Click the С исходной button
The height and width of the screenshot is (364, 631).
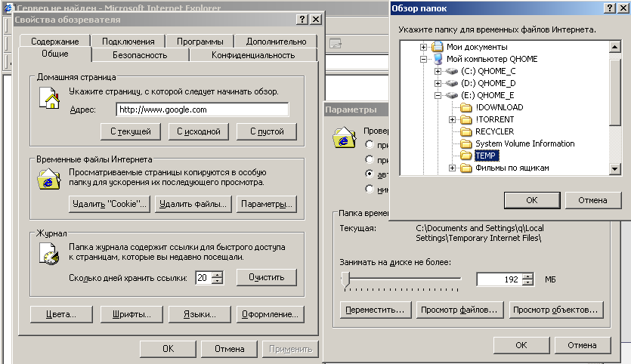(199, 131)
